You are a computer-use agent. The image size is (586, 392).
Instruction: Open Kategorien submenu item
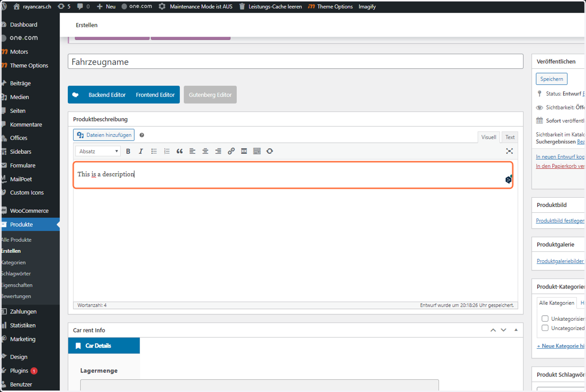[13, 262]
